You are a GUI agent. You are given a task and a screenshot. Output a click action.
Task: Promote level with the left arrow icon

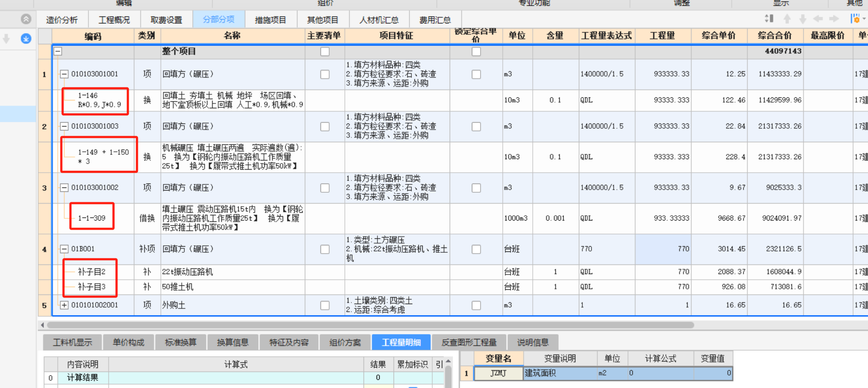tap(818, 19)
